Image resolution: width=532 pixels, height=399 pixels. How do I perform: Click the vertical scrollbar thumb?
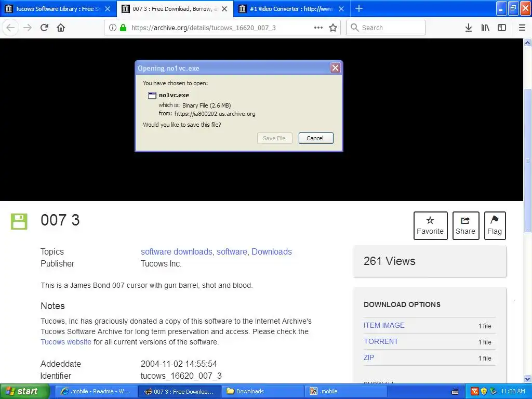pos(527,160)
